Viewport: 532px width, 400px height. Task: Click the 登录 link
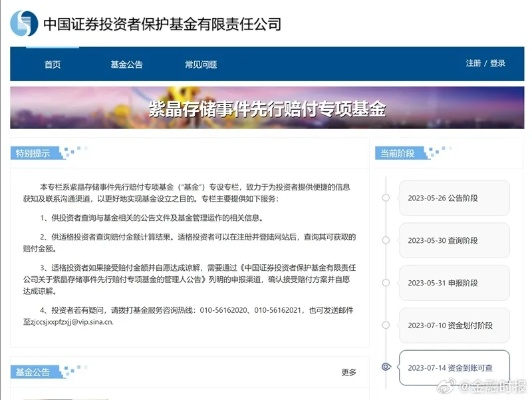click(x=497, y=63)
